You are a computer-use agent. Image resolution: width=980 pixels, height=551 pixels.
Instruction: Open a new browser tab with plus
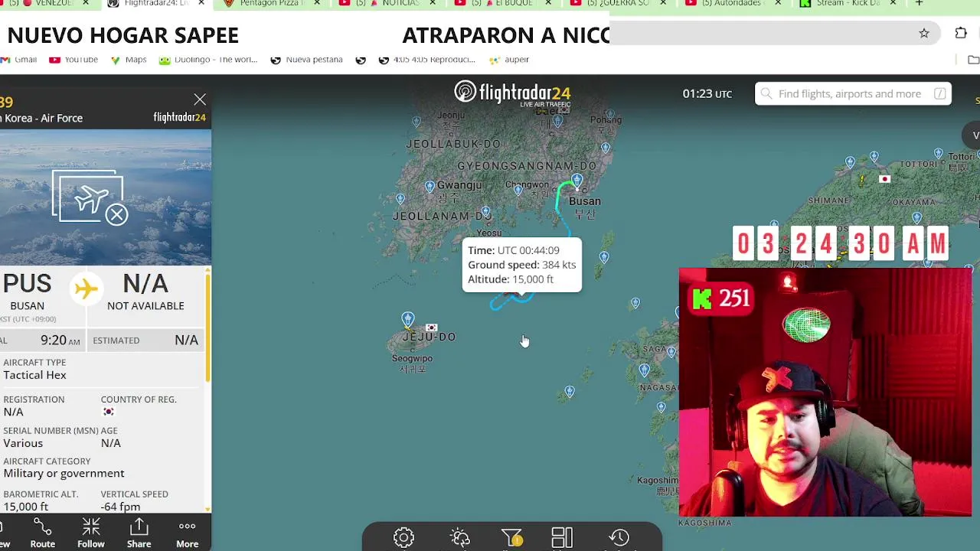(x=919, y=3)
